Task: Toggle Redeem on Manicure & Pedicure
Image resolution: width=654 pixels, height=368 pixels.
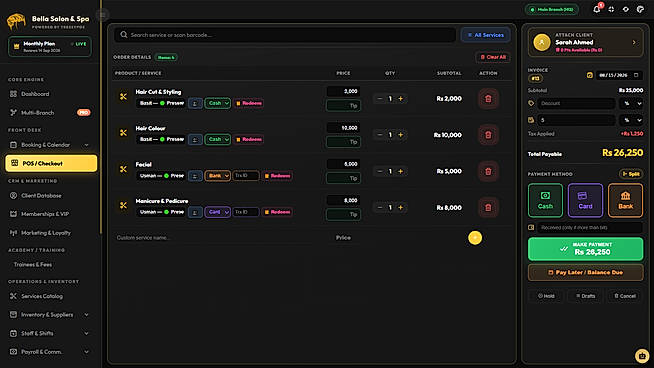Action: tap(277, 212)
